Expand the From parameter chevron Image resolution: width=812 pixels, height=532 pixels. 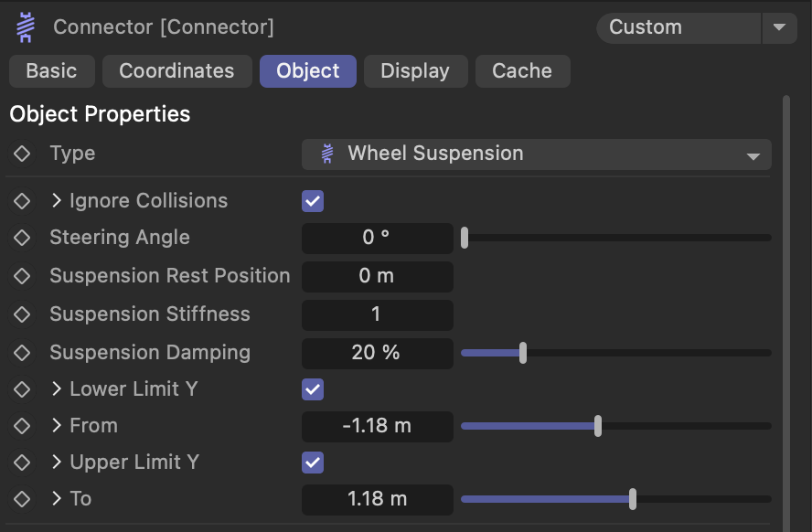pos(57,425)
